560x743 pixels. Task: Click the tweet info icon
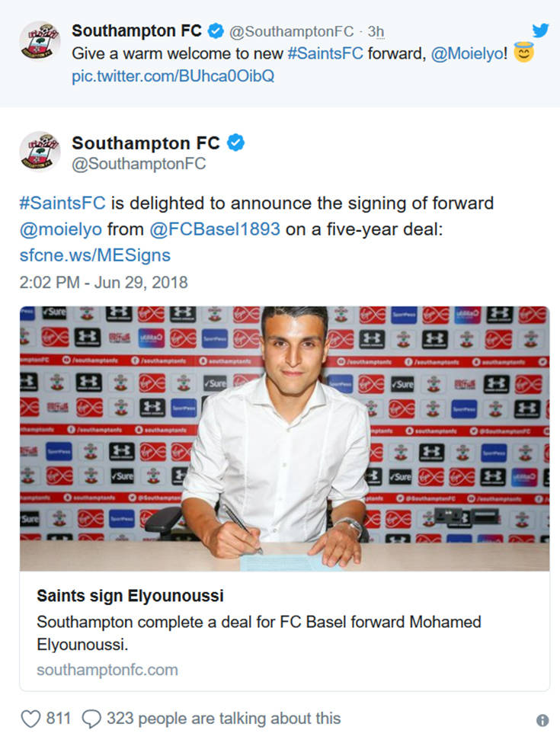(542, 720)
